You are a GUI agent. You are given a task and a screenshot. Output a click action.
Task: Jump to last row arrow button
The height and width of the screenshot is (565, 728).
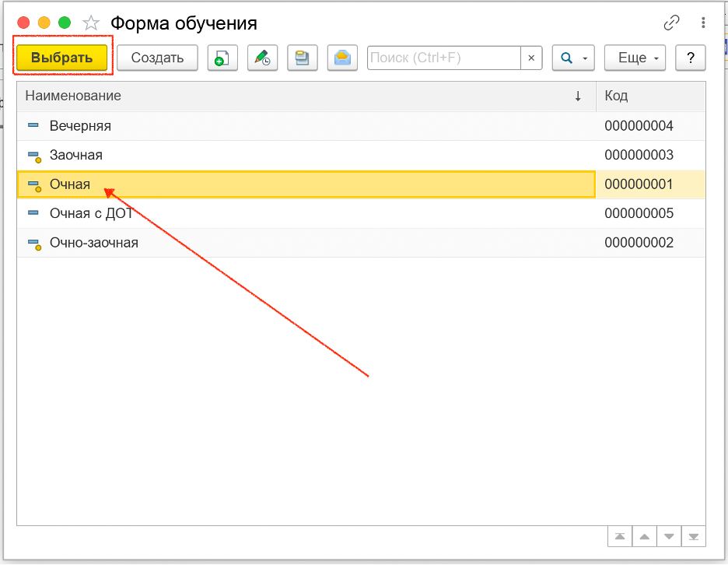(694, 537)
